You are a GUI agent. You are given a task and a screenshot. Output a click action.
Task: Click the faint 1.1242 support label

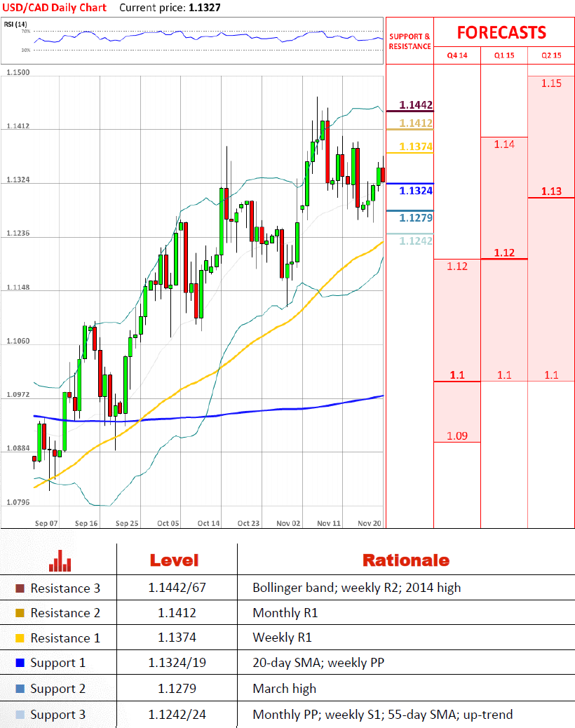pos(416,241)
